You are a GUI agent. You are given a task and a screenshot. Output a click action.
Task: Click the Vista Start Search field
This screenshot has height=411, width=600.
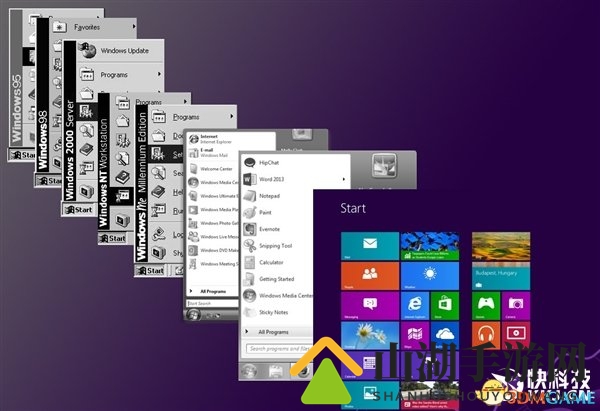click(x=213, y=303)
